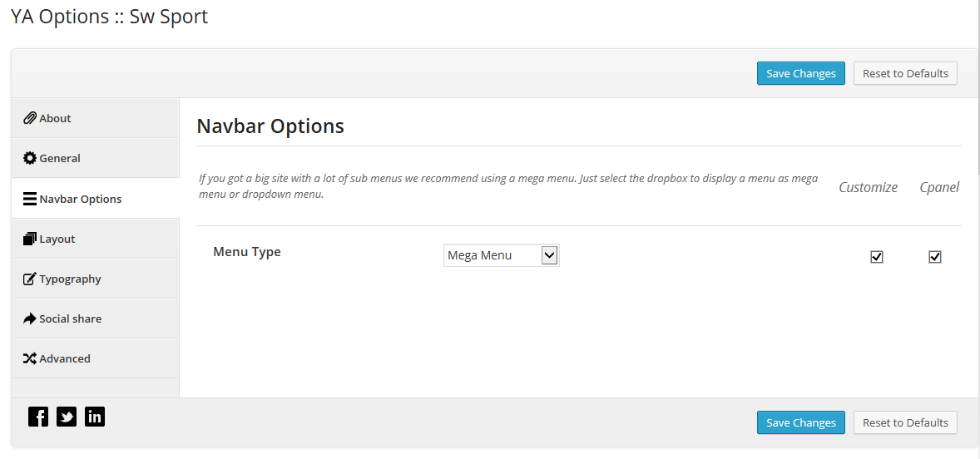Image resolution: width=980 pixels, height=459 pixels.
Task: Click the paperclip icon beside About
Action: click(29, 118)
